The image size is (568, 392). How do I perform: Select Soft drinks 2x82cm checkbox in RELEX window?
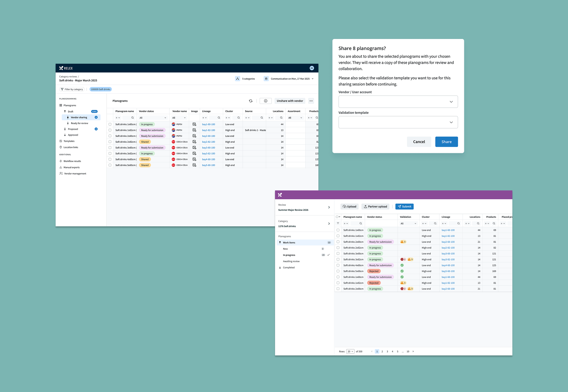pos(110,142)
